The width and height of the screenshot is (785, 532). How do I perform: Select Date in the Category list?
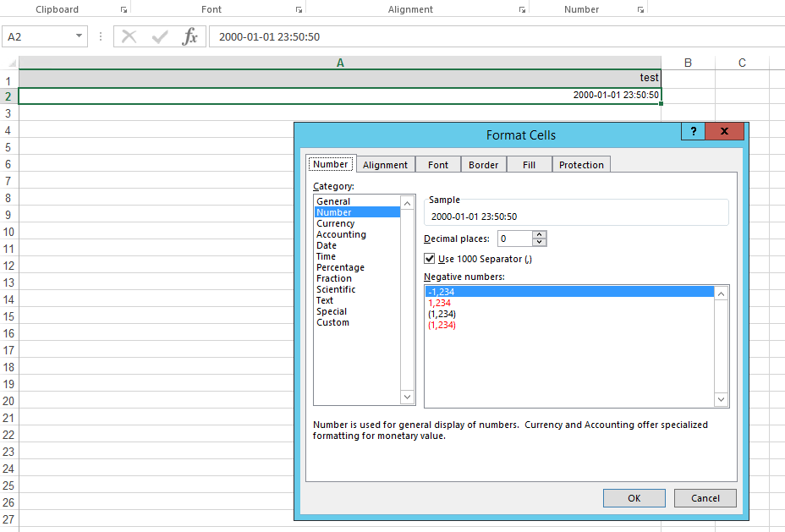[x=326, y=244]
